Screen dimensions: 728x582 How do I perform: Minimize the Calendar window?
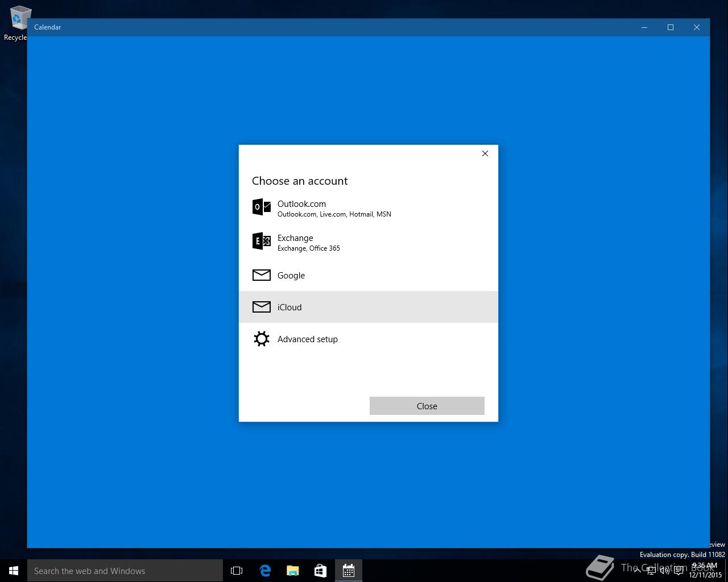pyautogui.click(x=644, y=27)
